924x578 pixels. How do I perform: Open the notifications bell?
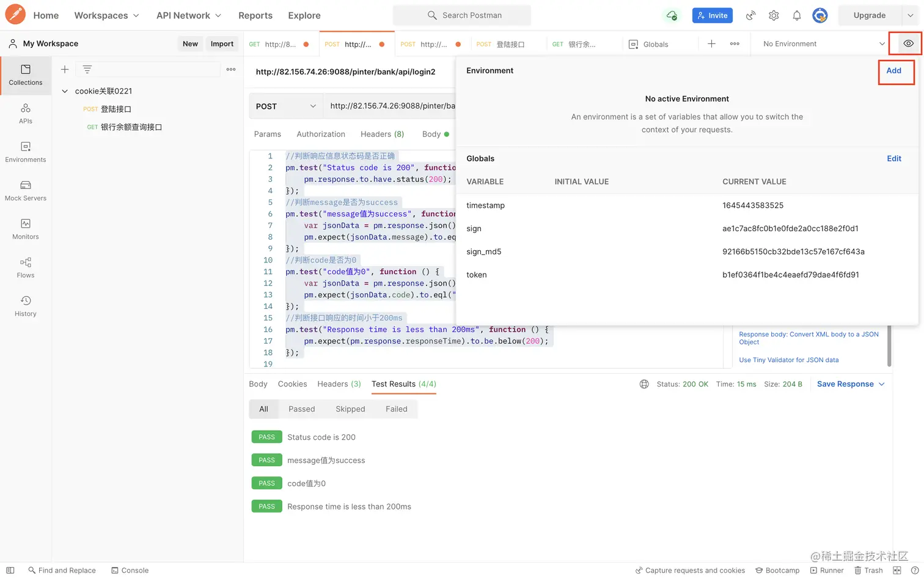point(797,15)
